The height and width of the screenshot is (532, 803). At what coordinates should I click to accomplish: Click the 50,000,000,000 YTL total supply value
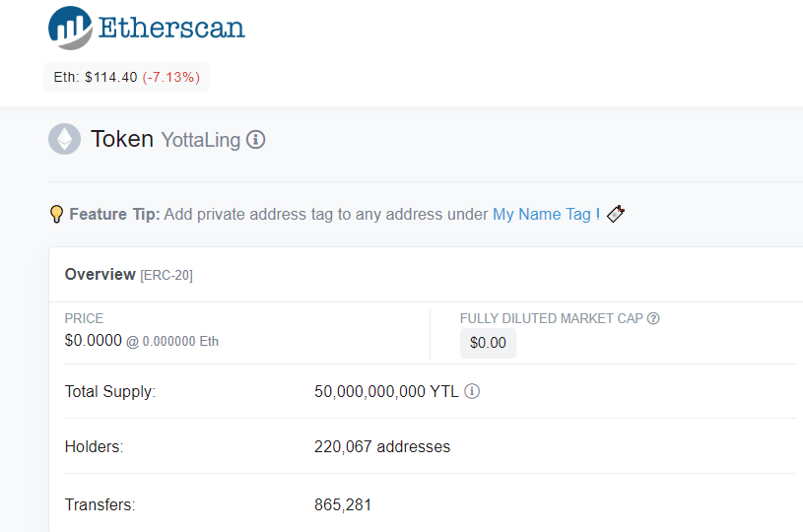coord(386,391)
